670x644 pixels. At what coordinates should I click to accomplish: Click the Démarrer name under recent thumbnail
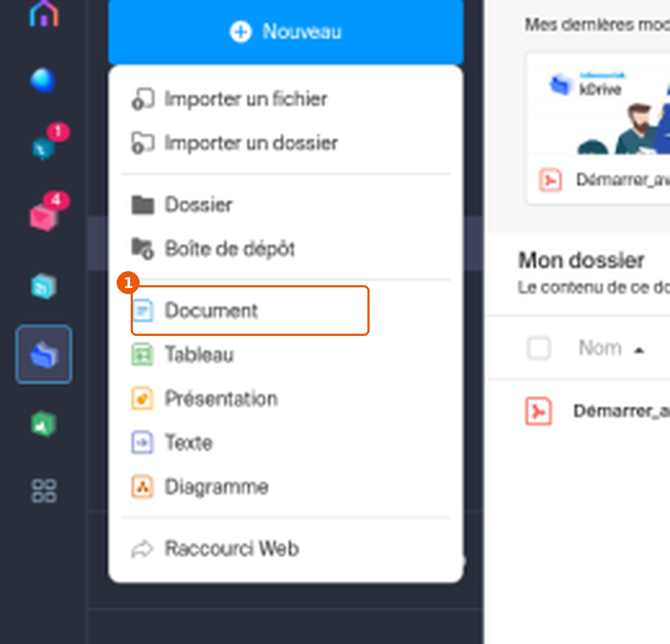[623, 180]
